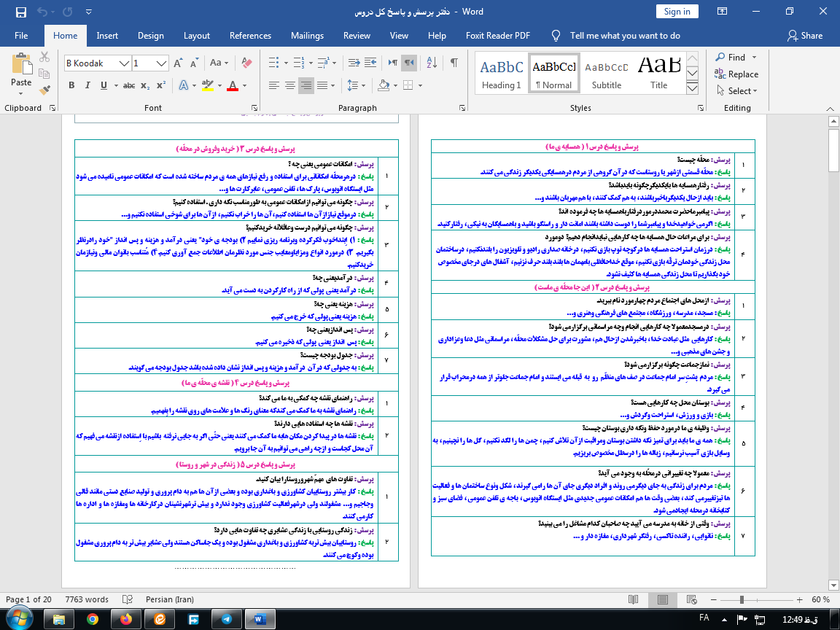Sort selection alphabetically
The width and height of the screenshot is (840, 630).
pos(432,63)
